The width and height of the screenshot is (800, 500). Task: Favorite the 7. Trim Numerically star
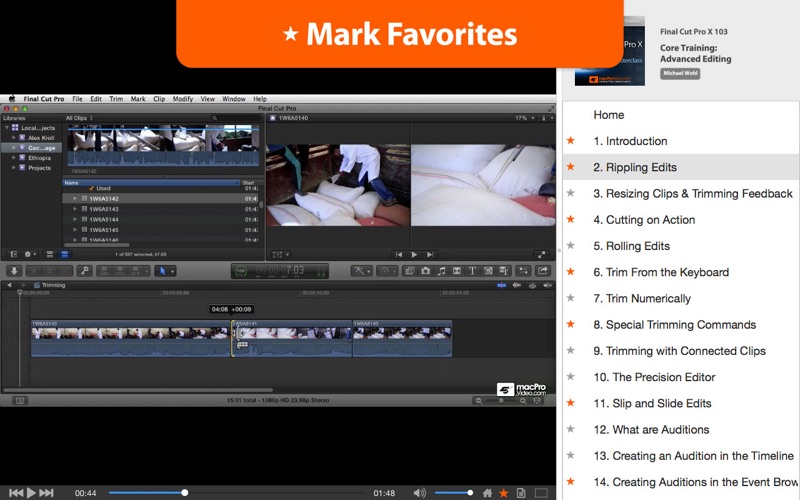571,298
